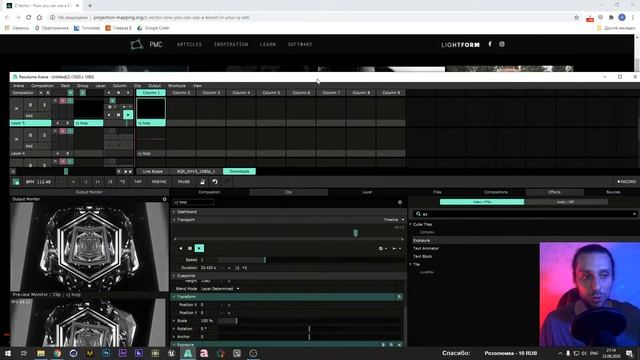
Task: Click the search magnifier in Effects panel
Action: pos(418,214)
